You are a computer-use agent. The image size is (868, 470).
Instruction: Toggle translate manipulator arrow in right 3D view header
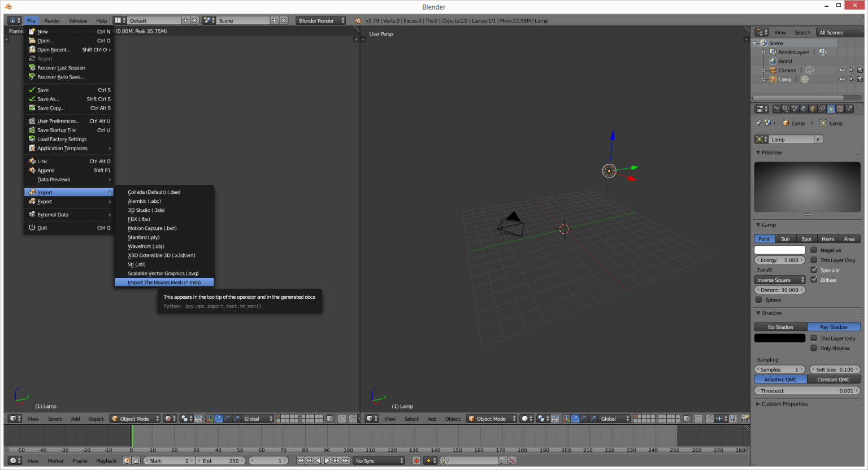pyautogui.click(x=575, y=419)
